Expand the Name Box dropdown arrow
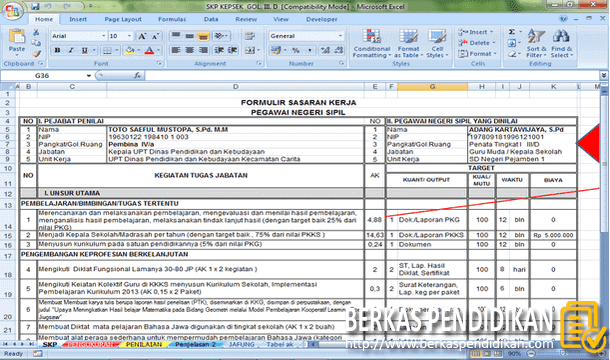This screenshot has height=360, width=610. [89, 76]
